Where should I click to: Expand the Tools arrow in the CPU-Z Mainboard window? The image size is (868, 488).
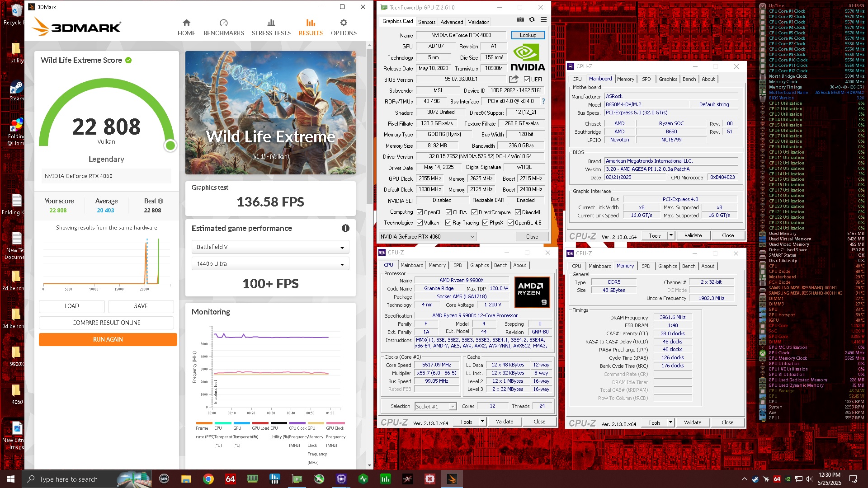[x=671, y=235]
